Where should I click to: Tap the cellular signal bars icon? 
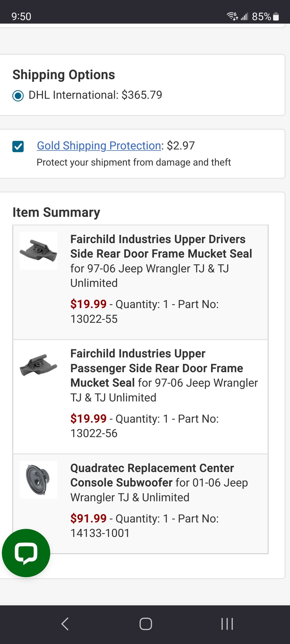(x=244, y=17)
